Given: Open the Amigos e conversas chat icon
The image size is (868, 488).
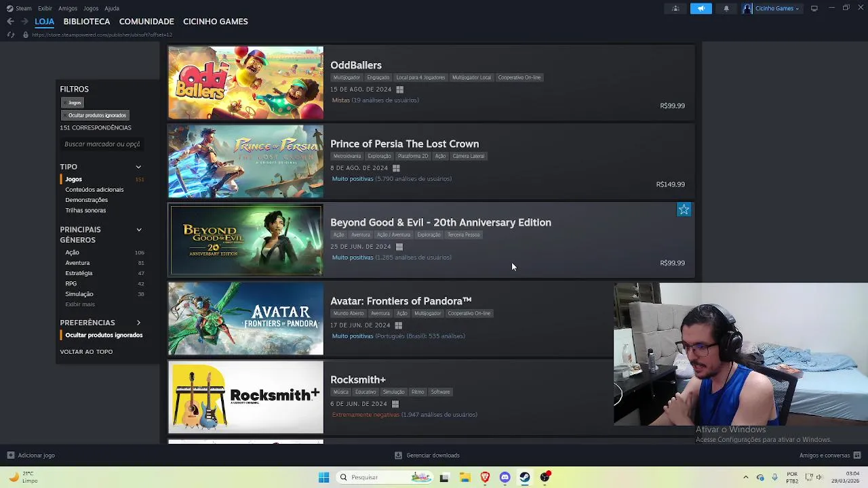Looking at the screenshot, I should (857, 455).
